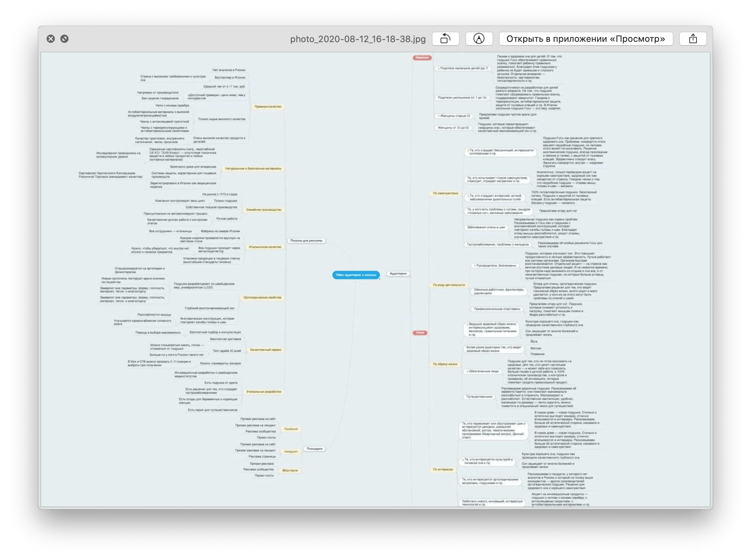
Task: Click the yellow 'ВКонтакте' node
Action: pyautogui.click(x=290, y=471)
